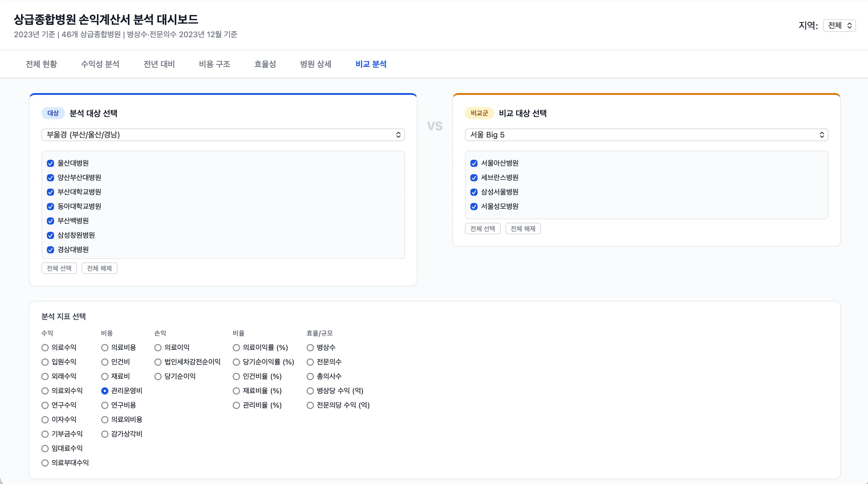Switch to the 전체 현황 tab

pos(41,64)
